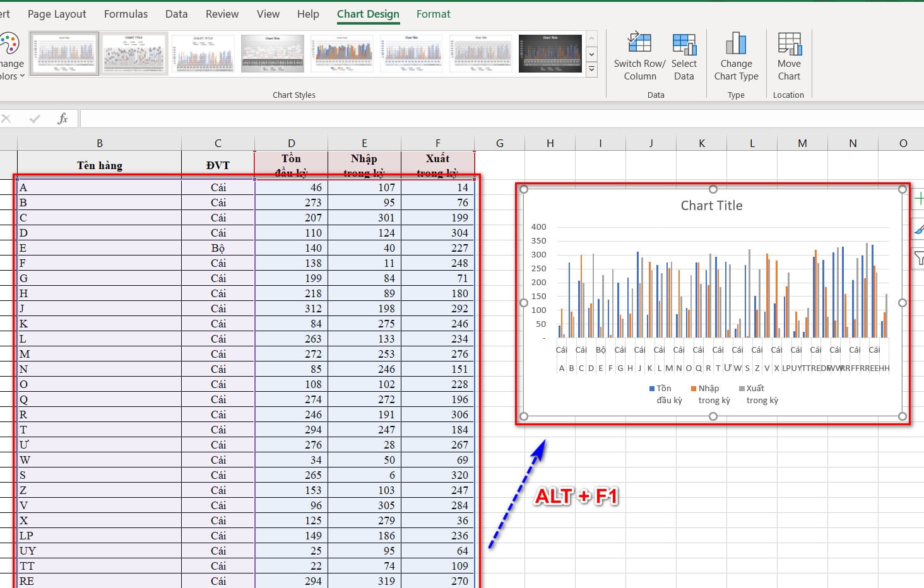The width and height of the screenshot is (924, 588).
Task: Click the orange Nhập trong kỳ legend swatch
Action: [x=694, y=389]
